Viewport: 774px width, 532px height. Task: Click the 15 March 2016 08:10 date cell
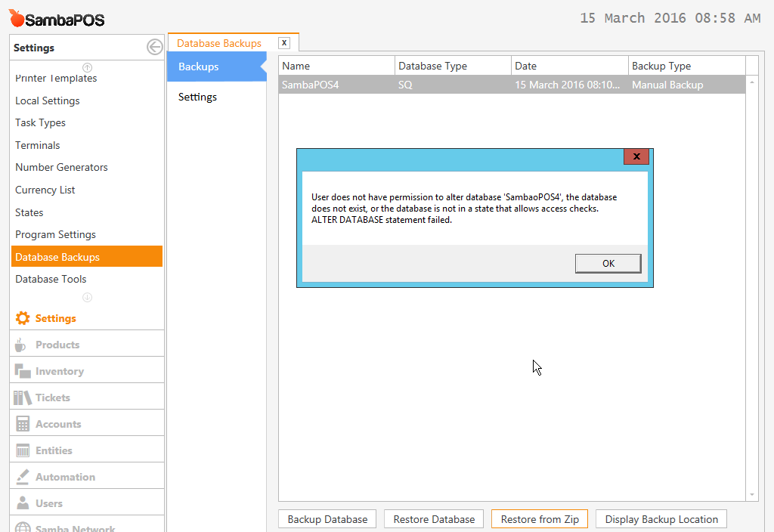point(567,85)
